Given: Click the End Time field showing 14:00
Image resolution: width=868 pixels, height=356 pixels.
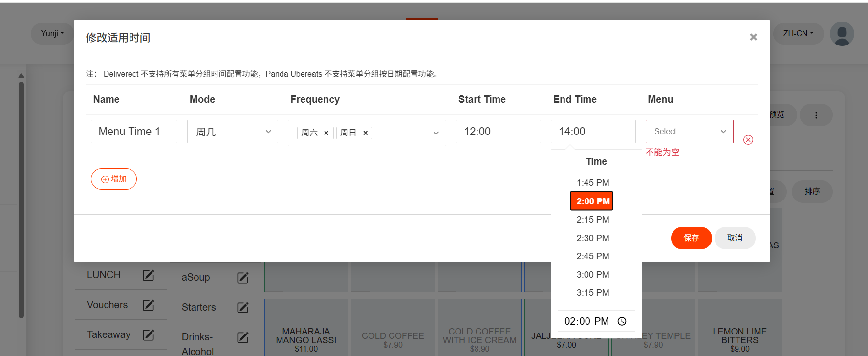Looking at the screenshot, I should pos(593,132).
